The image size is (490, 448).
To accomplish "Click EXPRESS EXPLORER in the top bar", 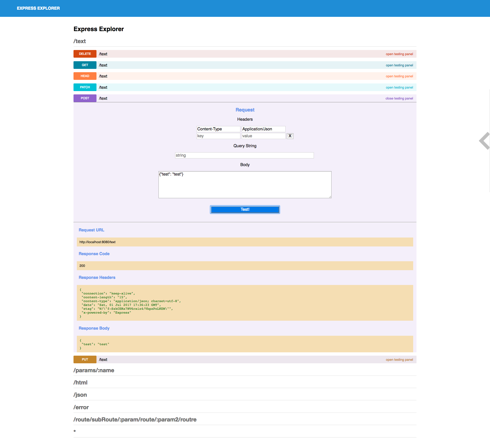I will pyautogui.click(x=38, y=8).
